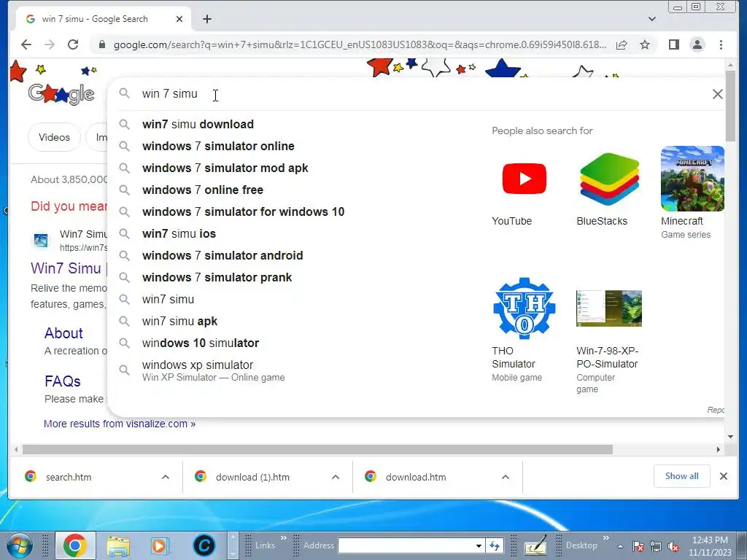Open a new tab

[x=206, y=19]
